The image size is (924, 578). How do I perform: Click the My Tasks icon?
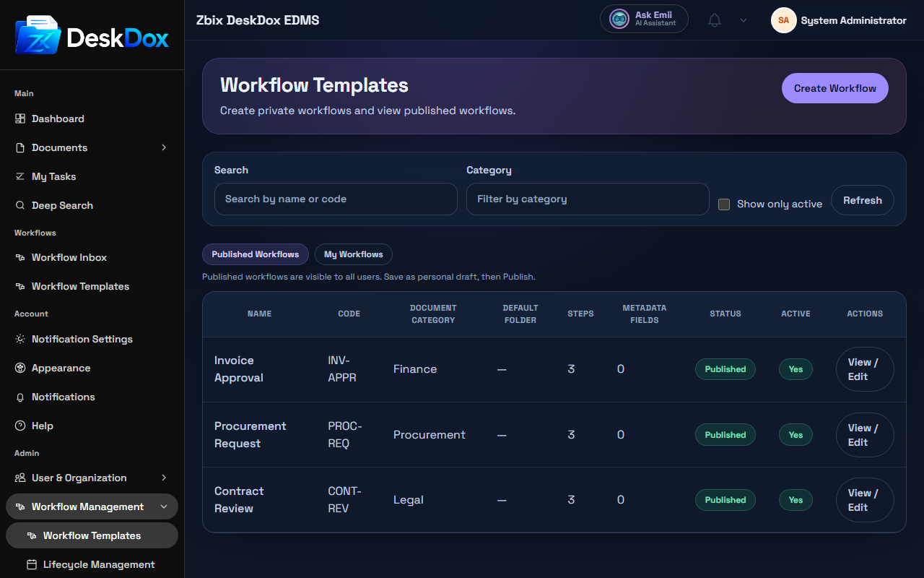click(20, 176)
